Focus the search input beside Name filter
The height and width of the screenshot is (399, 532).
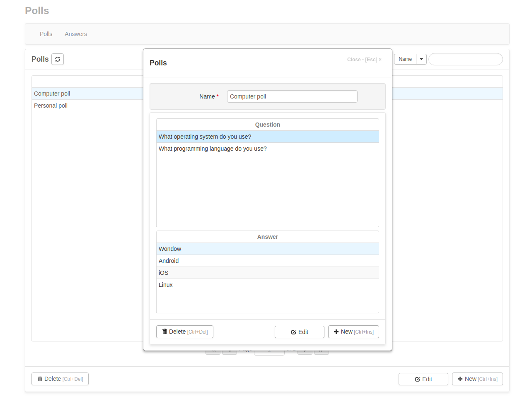(466, 59)
